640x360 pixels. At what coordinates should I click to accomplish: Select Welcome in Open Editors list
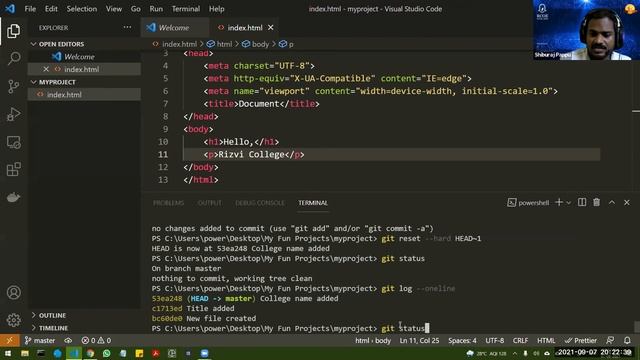coord(84,56)
